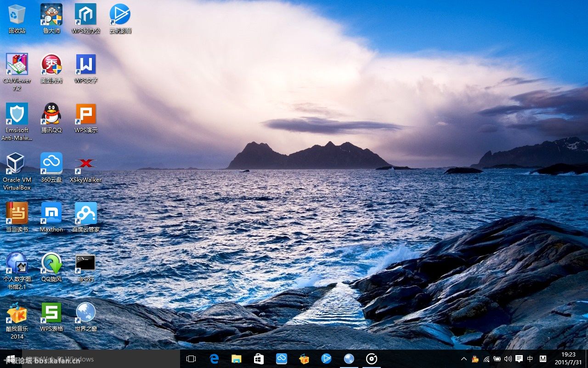The image size is (588, 368).
Task: Open 酷我音乐 from the taskbar
Action: (304, 359)
